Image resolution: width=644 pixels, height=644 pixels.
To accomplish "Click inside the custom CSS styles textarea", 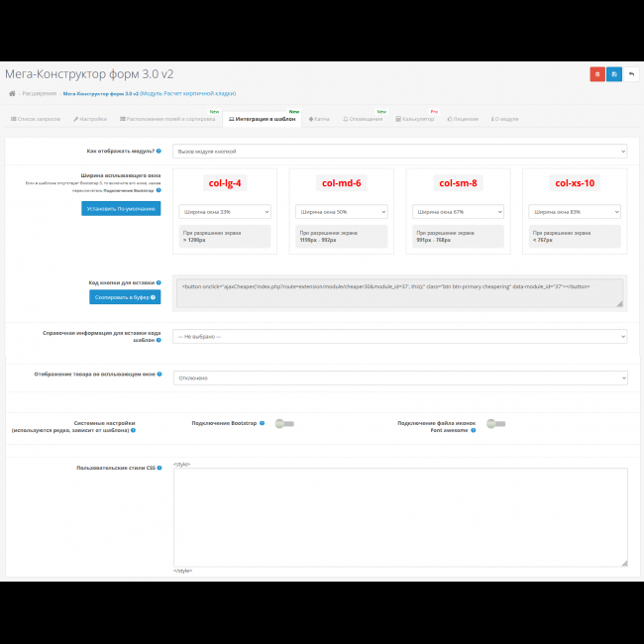I will tap(399, 515).
